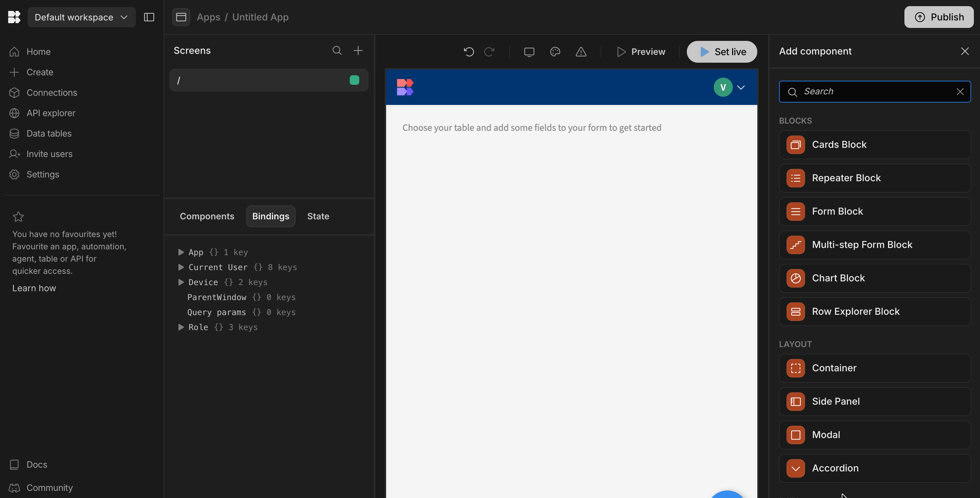Expand the Current User binding
Viewport: 980px width, 498px height.
(x=181, y=267)
